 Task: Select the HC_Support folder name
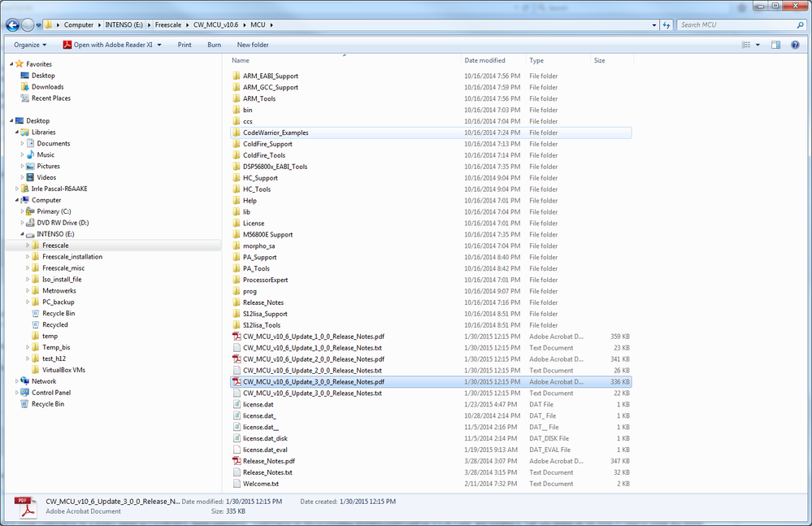pos(260,178)
